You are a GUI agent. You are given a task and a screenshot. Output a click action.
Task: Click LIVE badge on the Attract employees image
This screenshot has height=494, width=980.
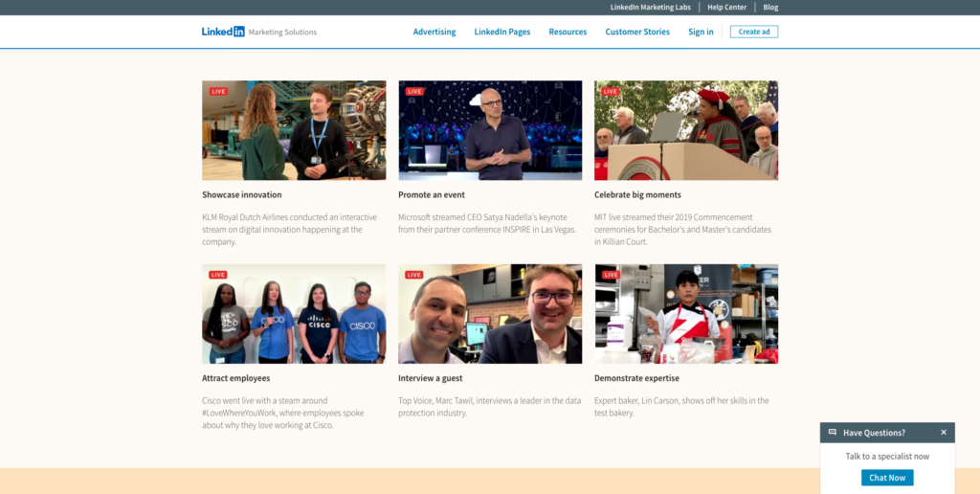(218, 275)
